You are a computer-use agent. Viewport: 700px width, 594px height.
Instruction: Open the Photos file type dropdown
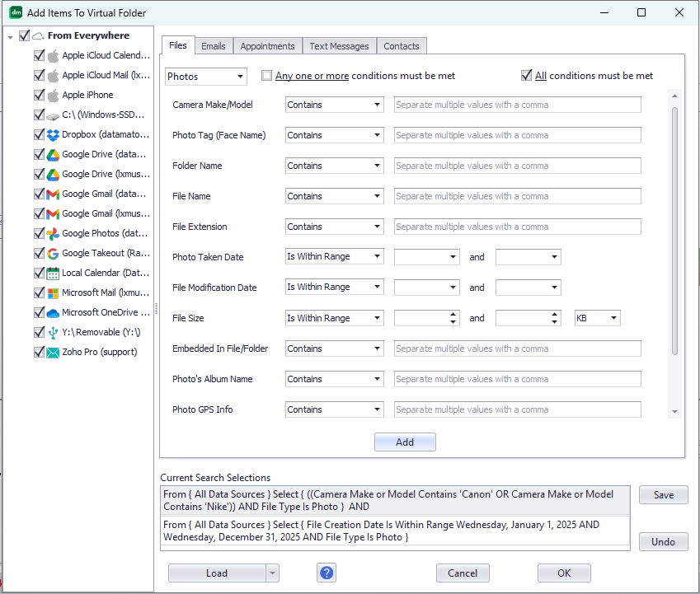205,75
